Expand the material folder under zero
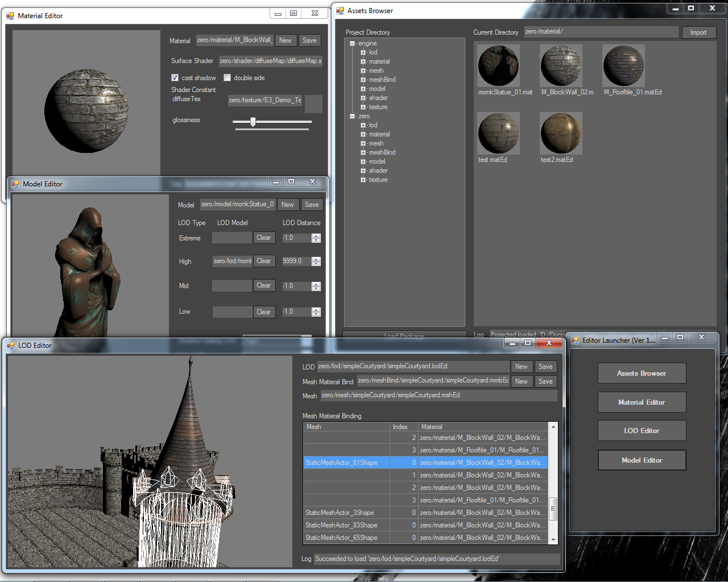Viewport: 728px width, 582px height. 363,135
